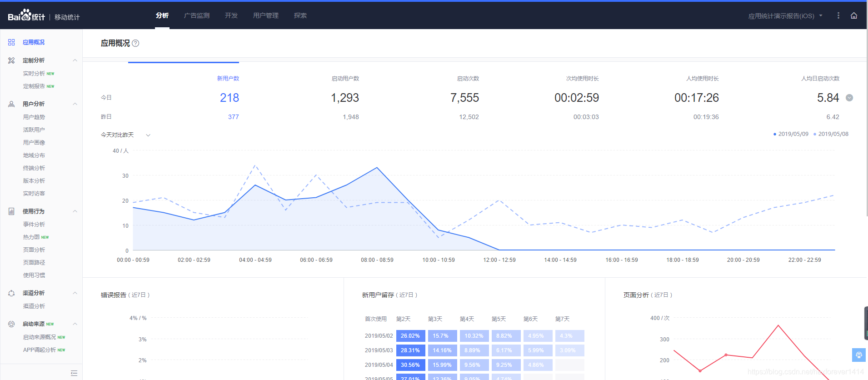This screenshot has width=868, height=380.
Task: Click yesterday's 启动次数 value 12,502
Action: point(469,117)
